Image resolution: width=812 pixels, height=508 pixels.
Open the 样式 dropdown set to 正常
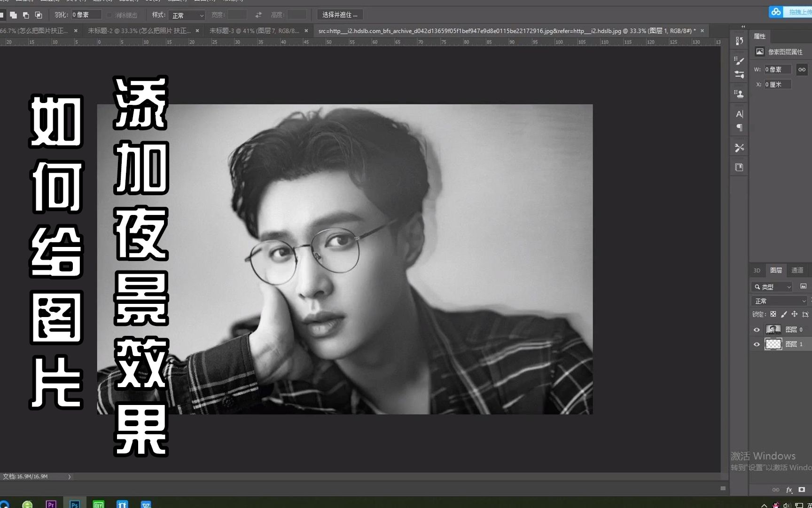[x=187, y=16]
